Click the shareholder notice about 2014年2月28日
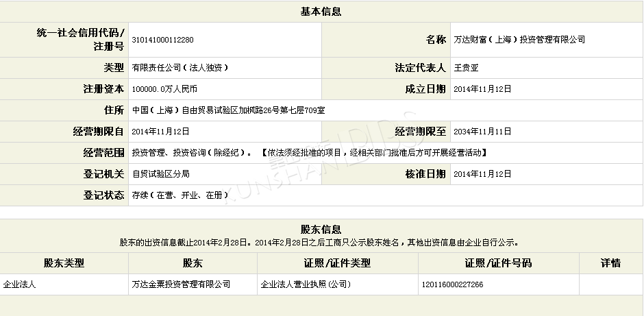The height and width of the screenshot is (316, 644). (x=319, y=243)
